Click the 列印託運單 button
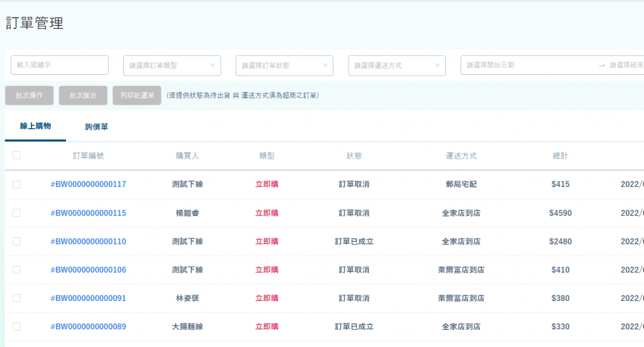The width and height of the screenshot is (644, 347). [136, 95]
